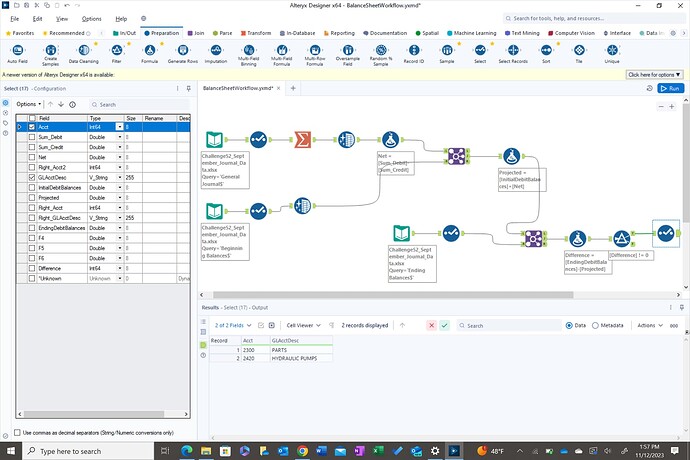This screenshot has height=460, width=690.
Task: Switch to the Transform tool tab
Action: coord(256,33)
